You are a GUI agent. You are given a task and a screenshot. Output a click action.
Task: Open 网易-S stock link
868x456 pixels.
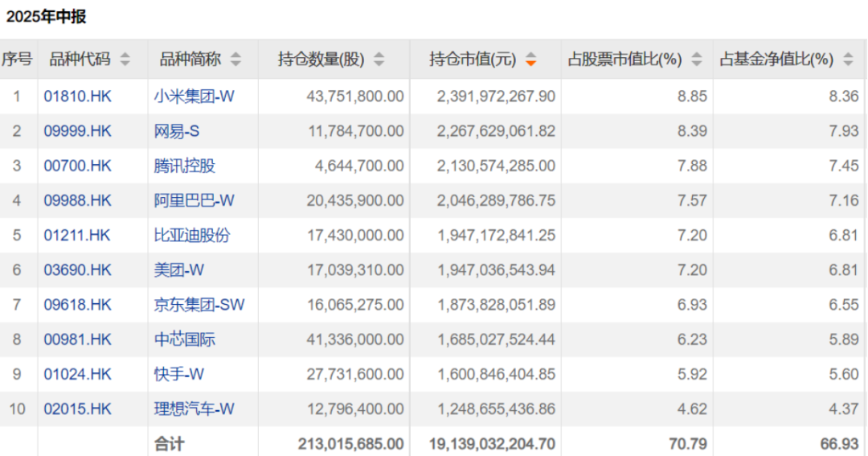[x=177, y=131]
